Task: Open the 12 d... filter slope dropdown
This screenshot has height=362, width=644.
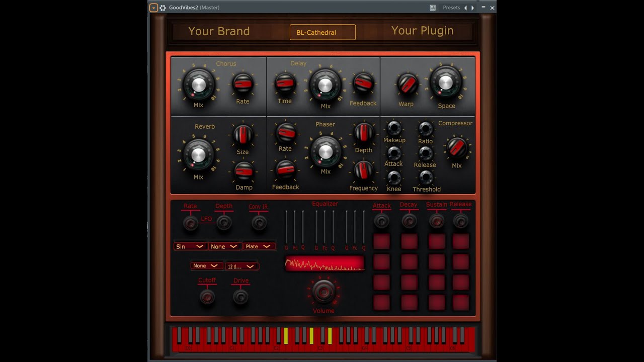Action: point(242,266)
